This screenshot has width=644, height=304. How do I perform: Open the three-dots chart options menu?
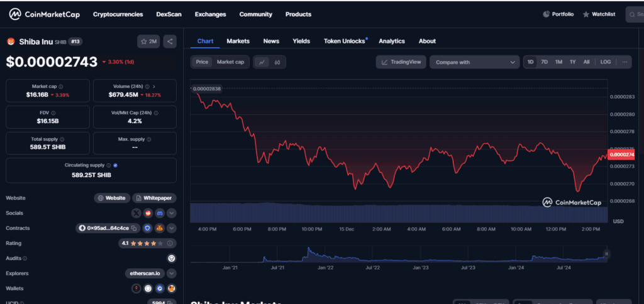coord(625,62)
